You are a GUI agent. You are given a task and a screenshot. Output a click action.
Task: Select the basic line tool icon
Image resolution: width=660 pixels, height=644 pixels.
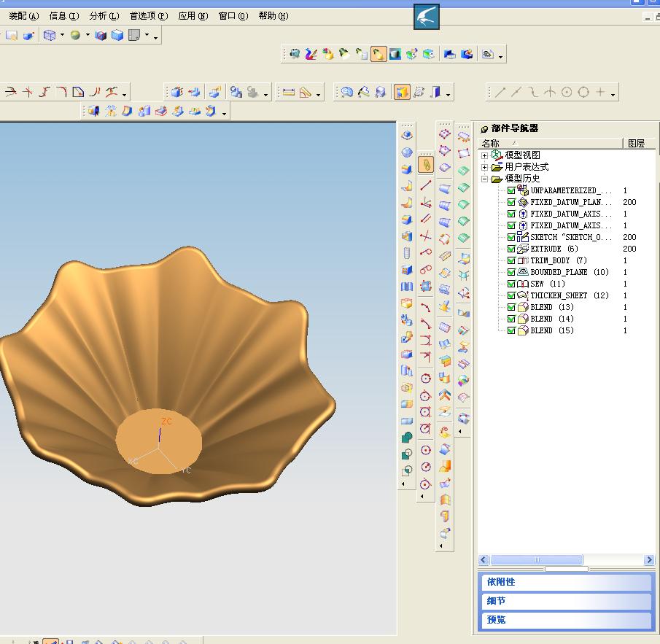click(500, 92)
